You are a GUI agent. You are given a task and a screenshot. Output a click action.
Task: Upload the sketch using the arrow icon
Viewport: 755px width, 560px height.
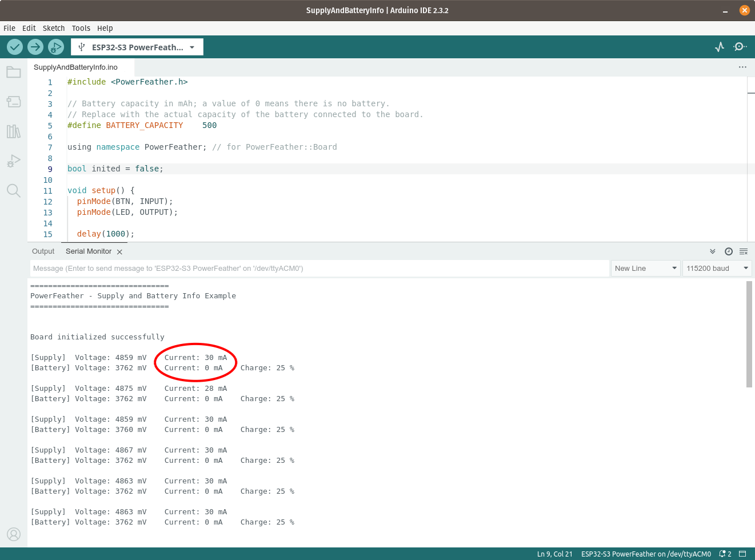pyautogui.click(x=35, y=47)
